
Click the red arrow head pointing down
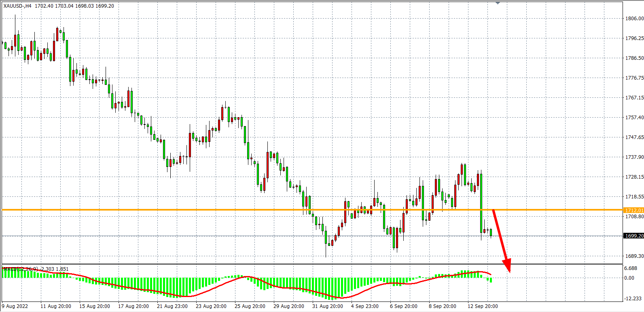click(x=507, y=267)
